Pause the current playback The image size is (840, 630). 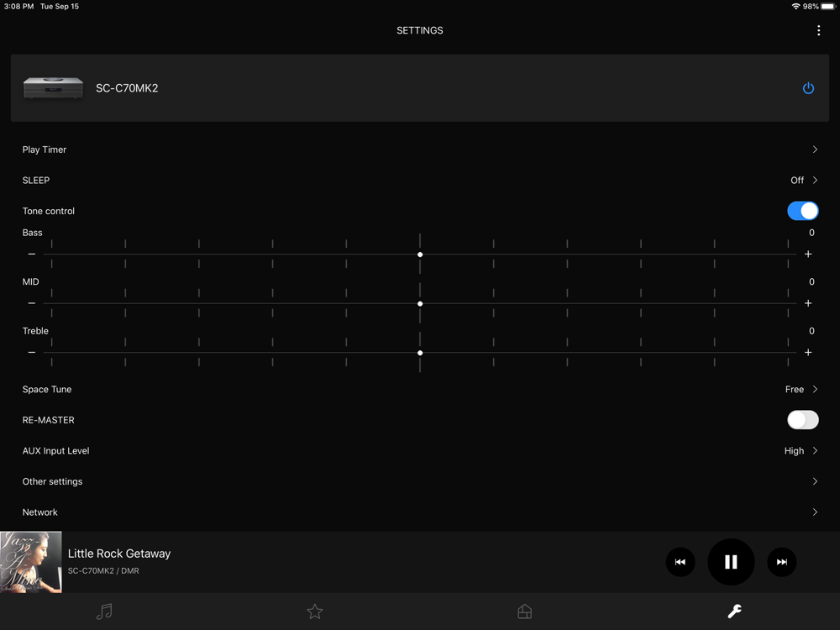point(731,562)
